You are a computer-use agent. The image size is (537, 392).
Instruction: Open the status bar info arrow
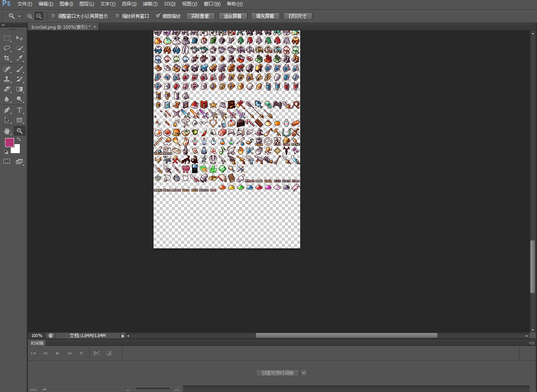click(123, 336)
